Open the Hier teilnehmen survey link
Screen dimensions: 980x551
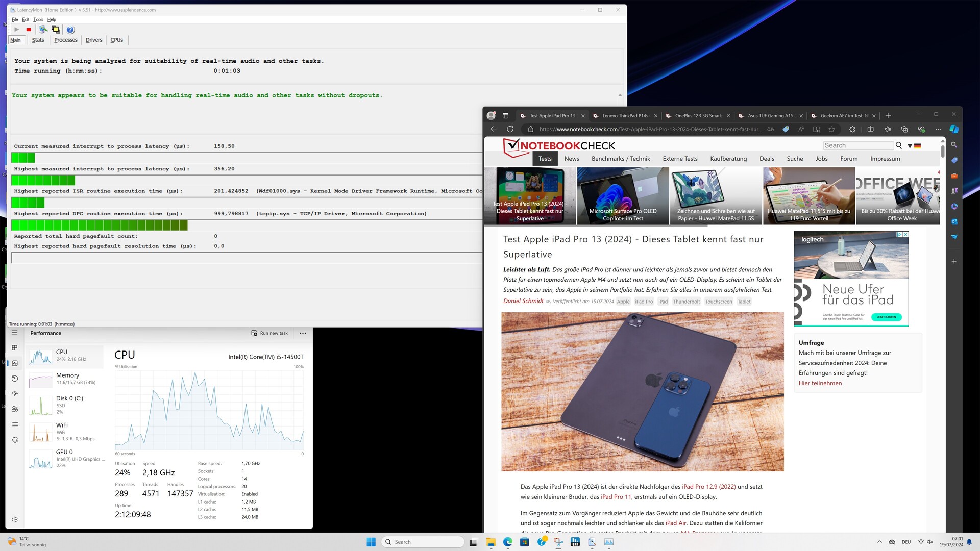pyautogui.click(x=820, y=383)
